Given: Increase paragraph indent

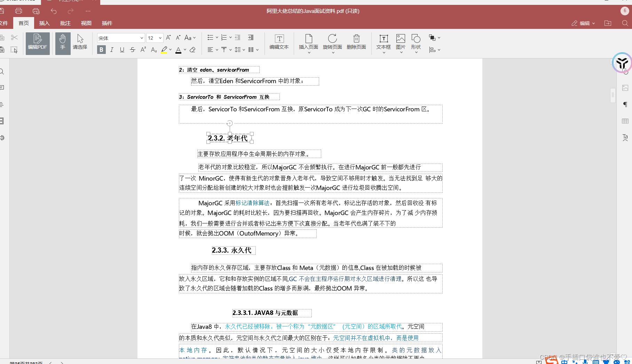Looking at the screenshot, I should 251,38.
